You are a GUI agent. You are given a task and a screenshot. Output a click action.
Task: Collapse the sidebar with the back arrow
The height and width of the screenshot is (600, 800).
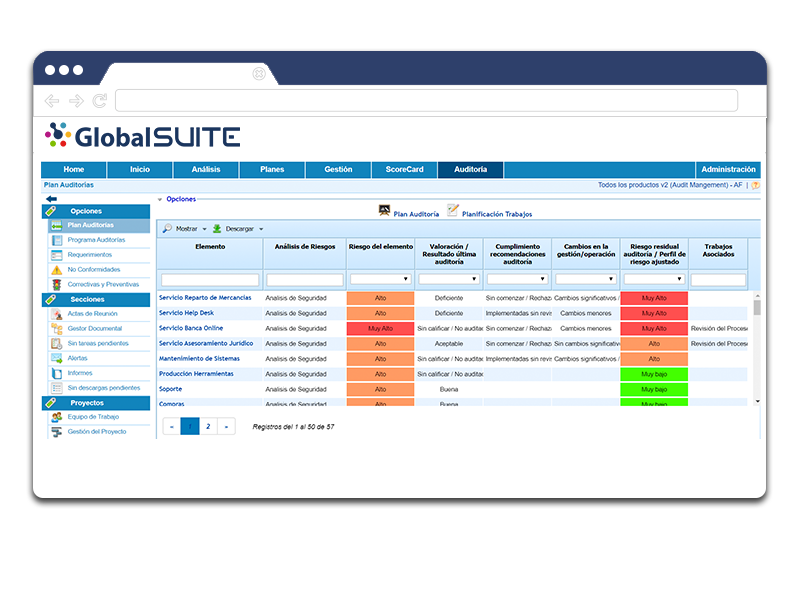point(51,199)
